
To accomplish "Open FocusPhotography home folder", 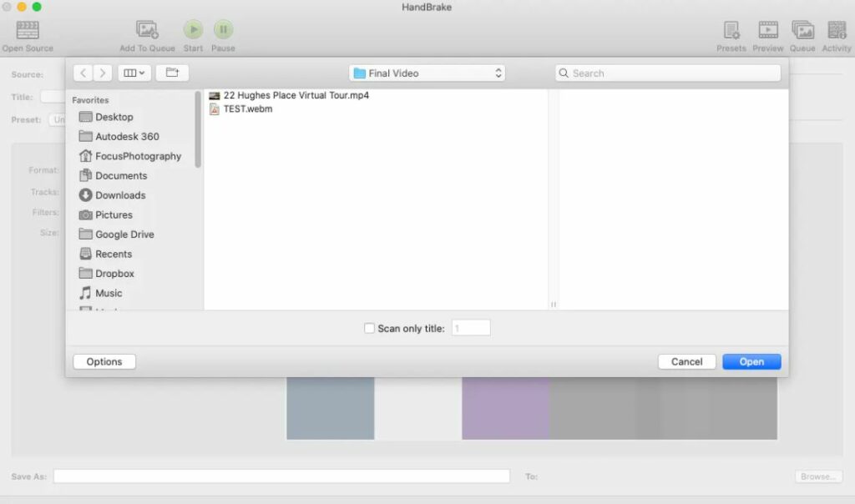I will (x=129, y=156).
